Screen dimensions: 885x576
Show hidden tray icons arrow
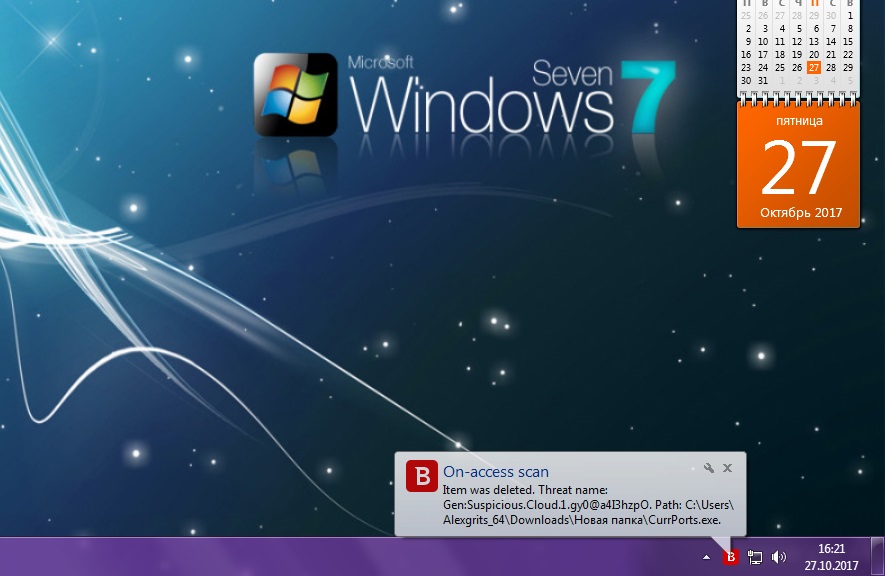pos(706,557)
